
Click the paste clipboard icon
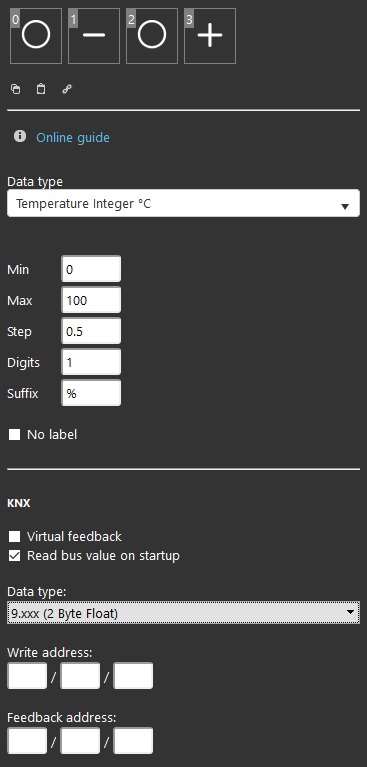(41, 89)
